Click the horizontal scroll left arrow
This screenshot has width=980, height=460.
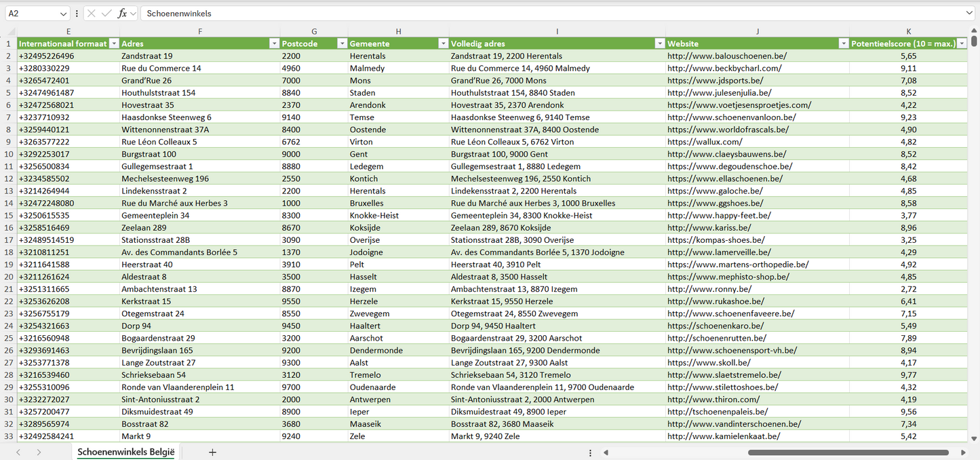pyautogui.click(x=606, y=453)
